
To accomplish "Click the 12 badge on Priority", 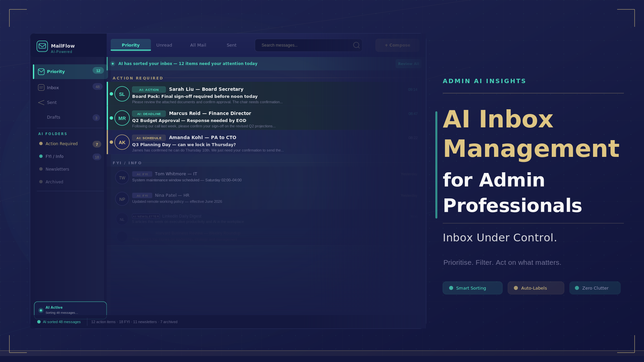I will pos(98,71).
